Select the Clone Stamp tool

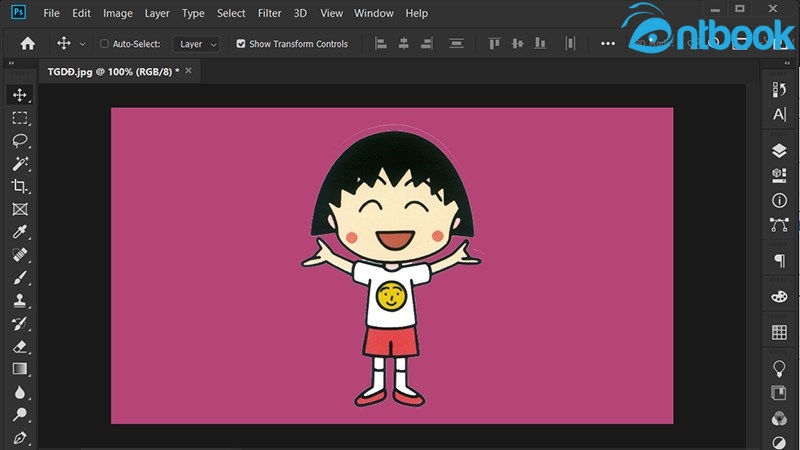point(20,301)
